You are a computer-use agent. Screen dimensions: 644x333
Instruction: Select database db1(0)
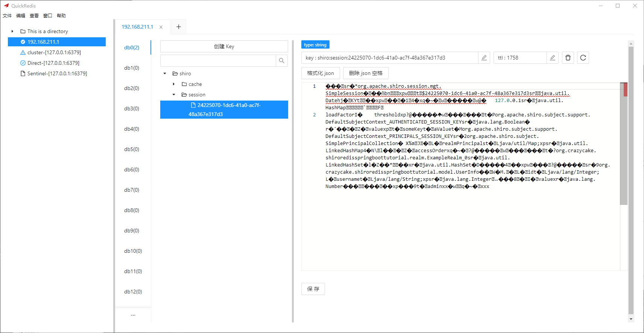click(132, 68)
